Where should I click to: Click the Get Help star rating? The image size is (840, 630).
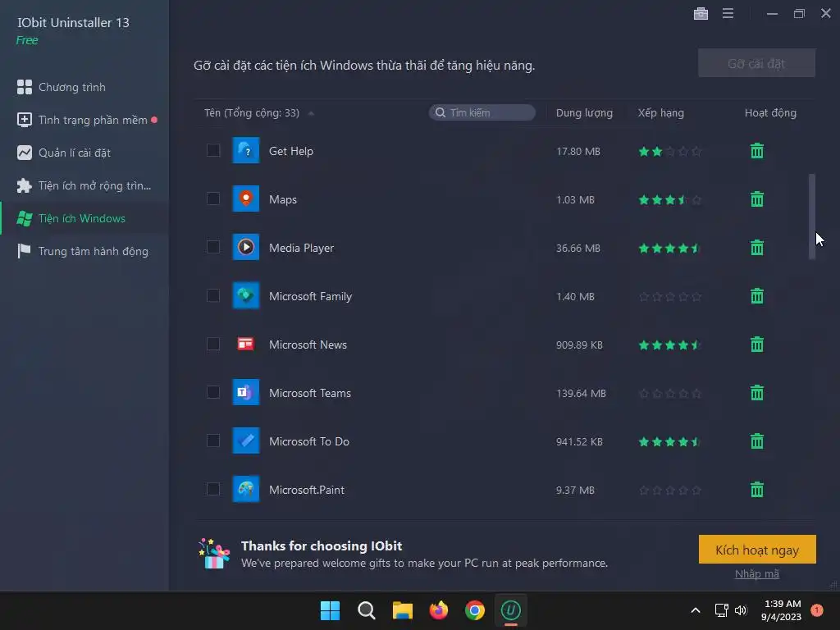669,152
